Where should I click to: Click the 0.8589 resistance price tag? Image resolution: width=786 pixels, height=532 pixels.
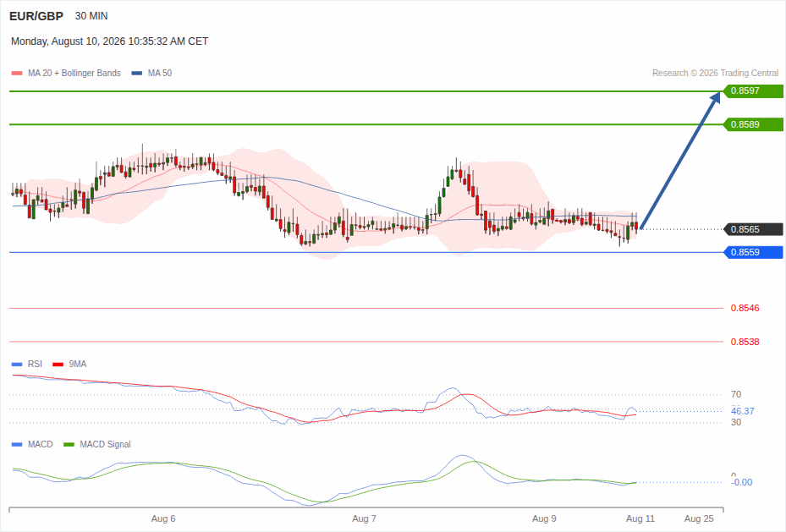coord(753,124)
